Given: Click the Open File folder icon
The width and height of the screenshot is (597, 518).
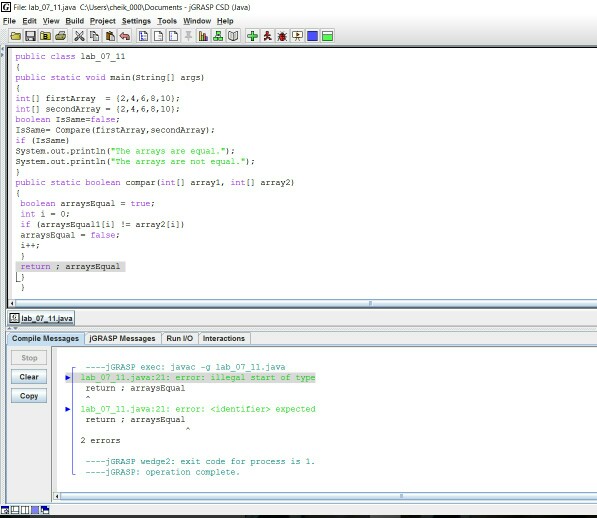Looking at the screenshot, I should [16, 37].
